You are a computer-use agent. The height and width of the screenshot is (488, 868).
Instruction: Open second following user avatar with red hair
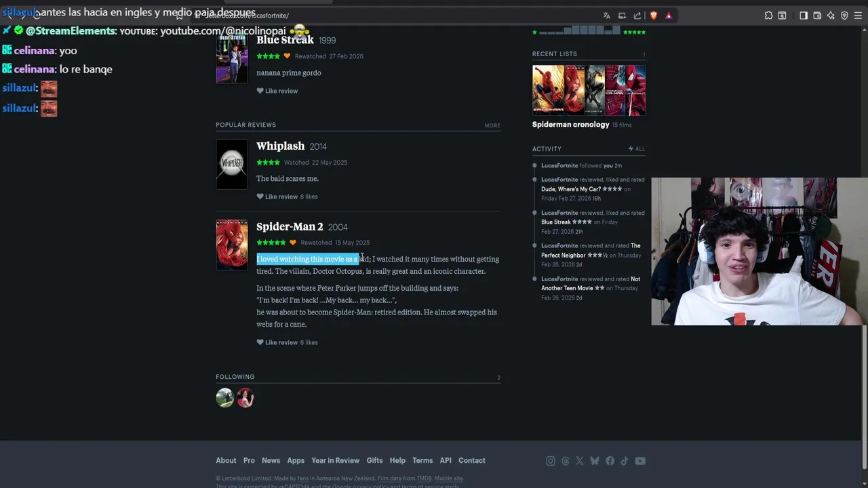245,398
